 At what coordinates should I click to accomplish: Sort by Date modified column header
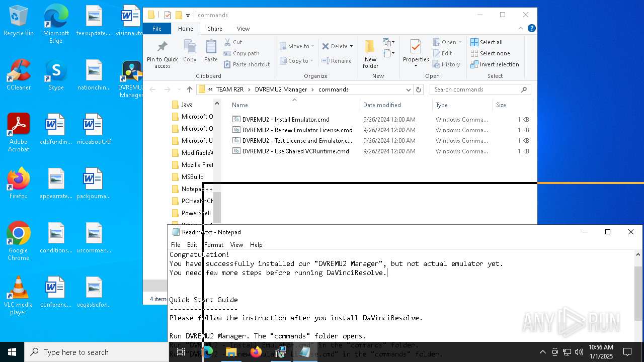[x=396, y=105]
